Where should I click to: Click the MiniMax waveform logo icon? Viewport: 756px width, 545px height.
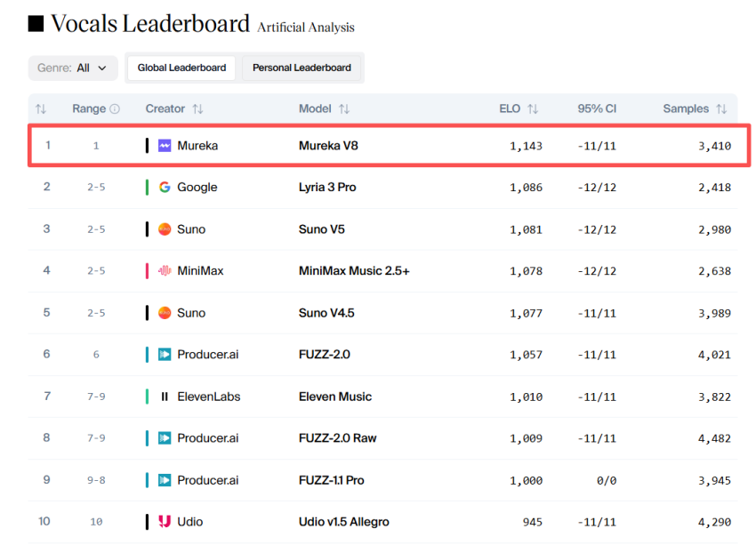165,271
